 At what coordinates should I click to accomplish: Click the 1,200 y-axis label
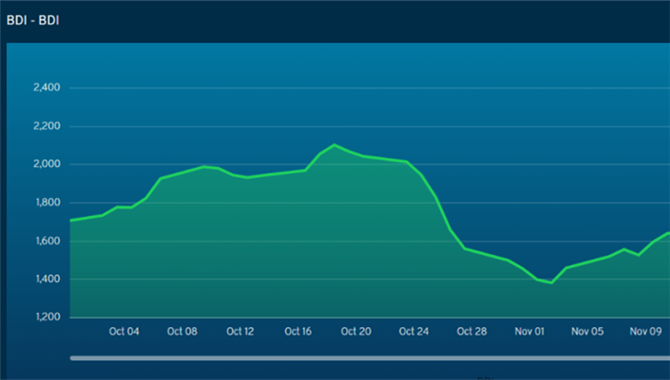(47, 317)
